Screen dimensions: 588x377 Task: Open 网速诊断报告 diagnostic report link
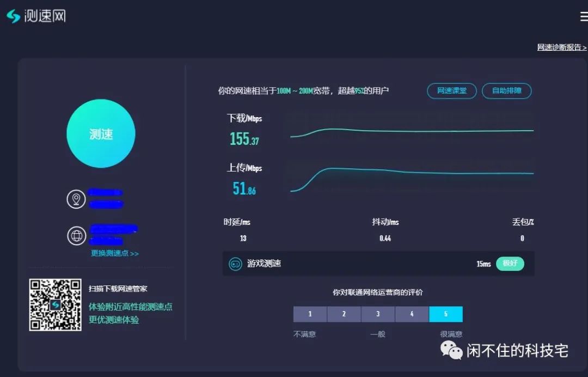(x=561, y=47)
